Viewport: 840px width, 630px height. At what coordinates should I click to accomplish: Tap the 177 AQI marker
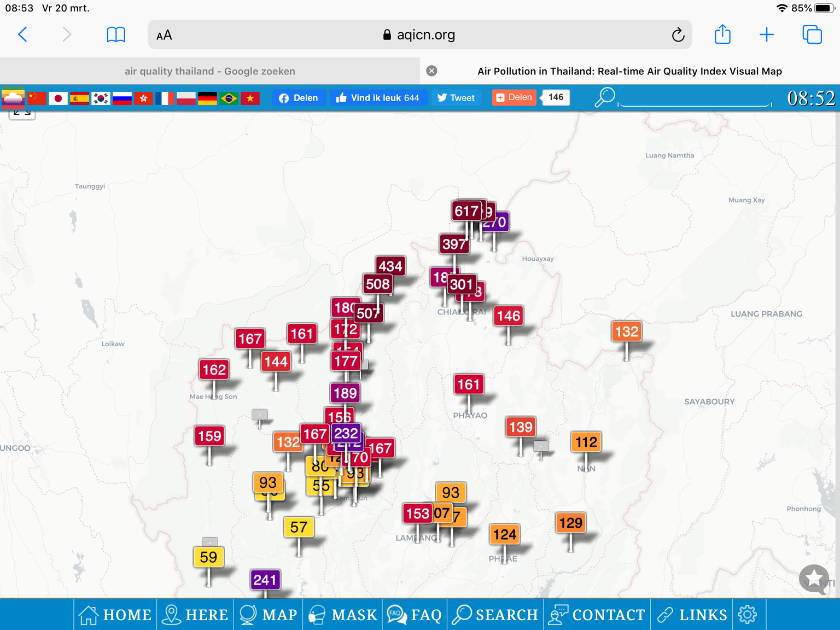click(346, 361)
